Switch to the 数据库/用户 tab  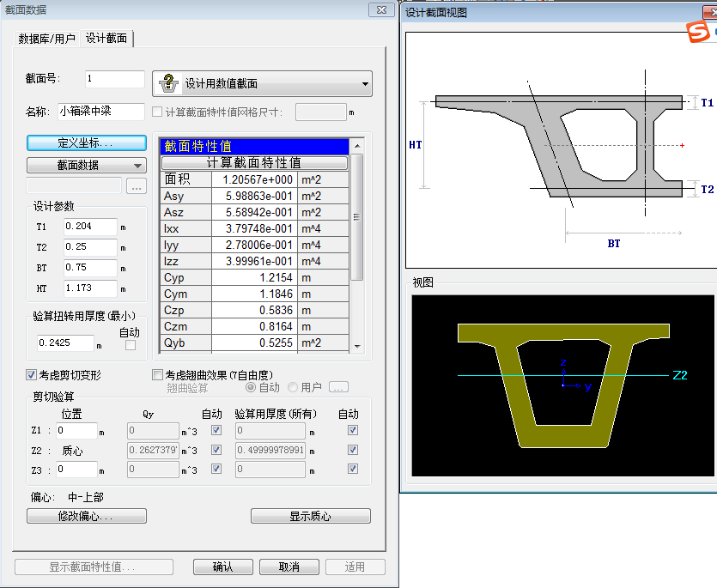47,39
